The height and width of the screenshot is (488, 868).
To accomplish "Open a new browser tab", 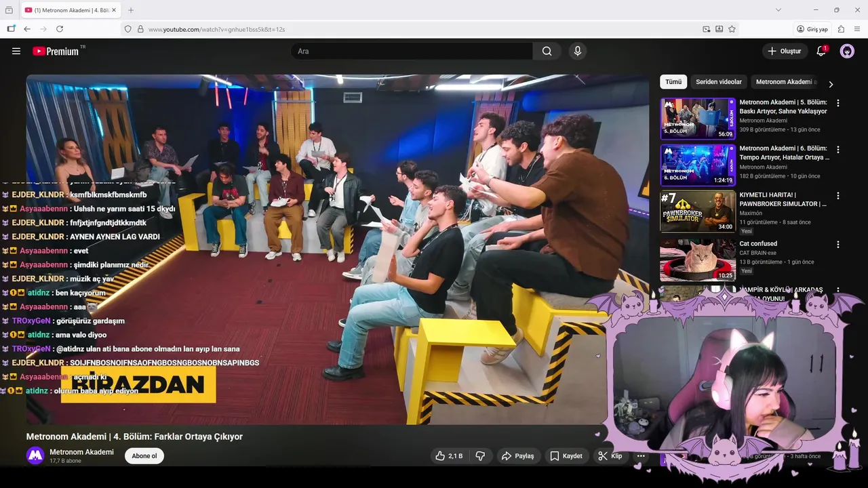I will 131,10.
